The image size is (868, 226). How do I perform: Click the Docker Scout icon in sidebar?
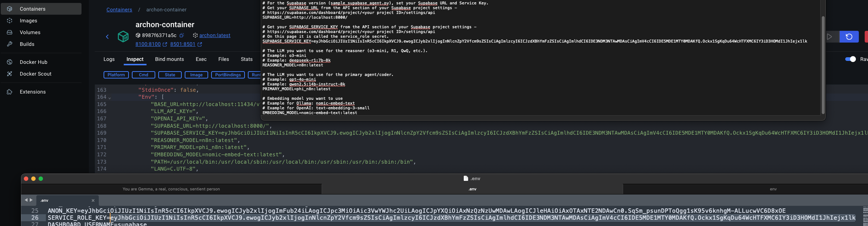pyautogui.click(x=10, y=74)
